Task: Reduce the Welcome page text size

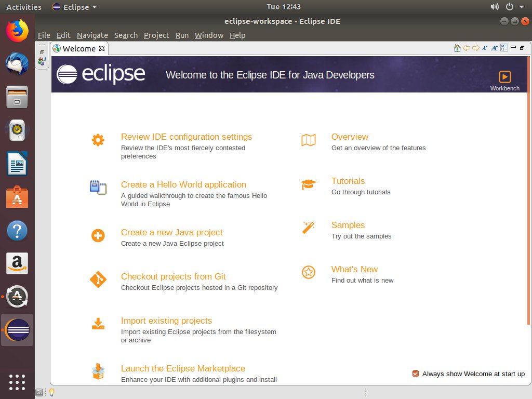Action: tap(485, 47)
